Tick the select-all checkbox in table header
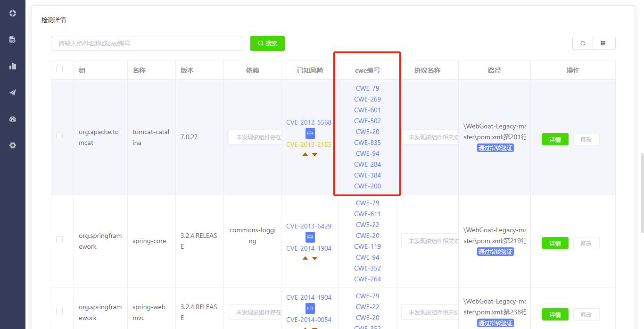Screen dimensions: 644x329 click(x=59, y=69)
